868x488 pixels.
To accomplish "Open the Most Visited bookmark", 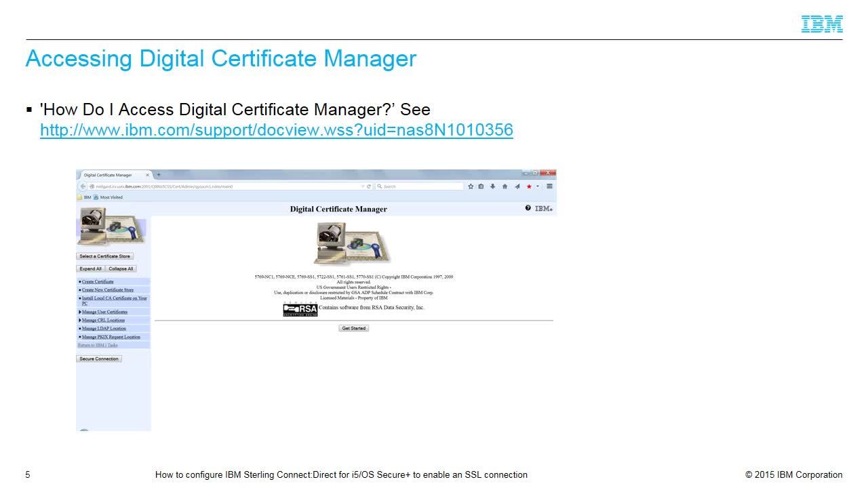I will pyautogui.click(x=108, y=197).
